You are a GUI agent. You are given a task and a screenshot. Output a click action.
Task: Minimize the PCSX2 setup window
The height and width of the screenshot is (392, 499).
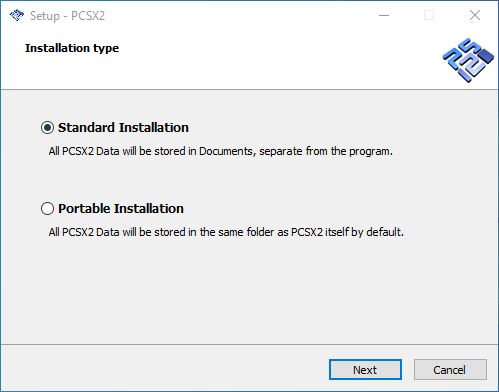(384, 15)
